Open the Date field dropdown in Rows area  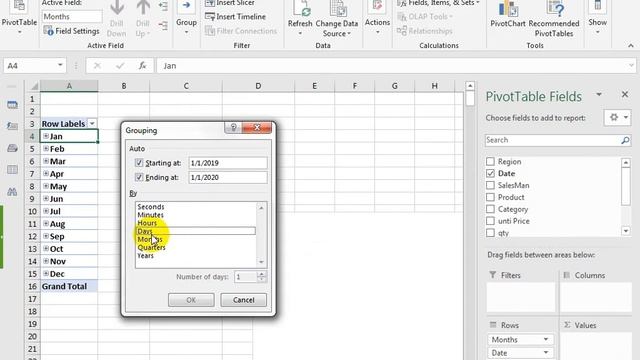[x=546, y=353]
